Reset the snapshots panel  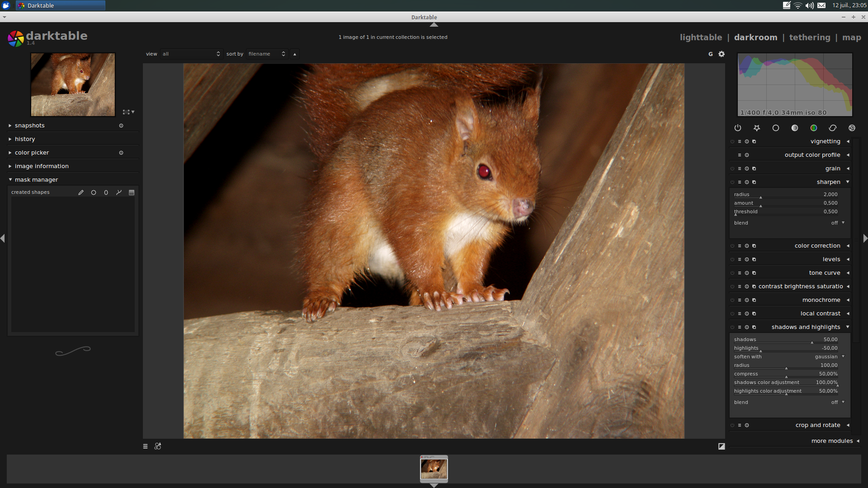(x=121, y=126)
